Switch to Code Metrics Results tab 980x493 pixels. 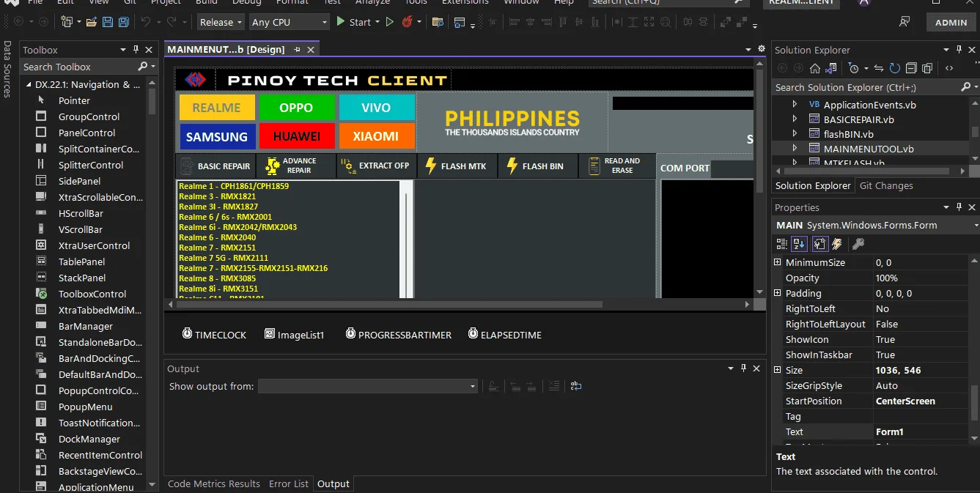pos(214,483)
